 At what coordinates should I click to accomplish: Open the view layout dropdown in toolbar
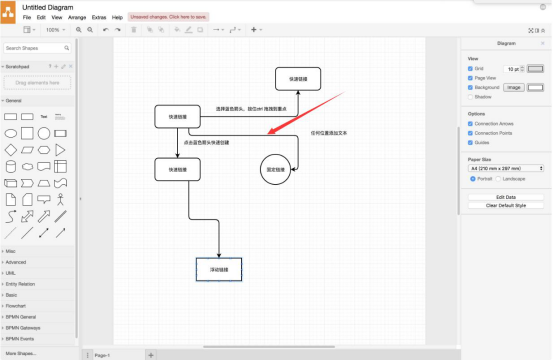point(29,30)
